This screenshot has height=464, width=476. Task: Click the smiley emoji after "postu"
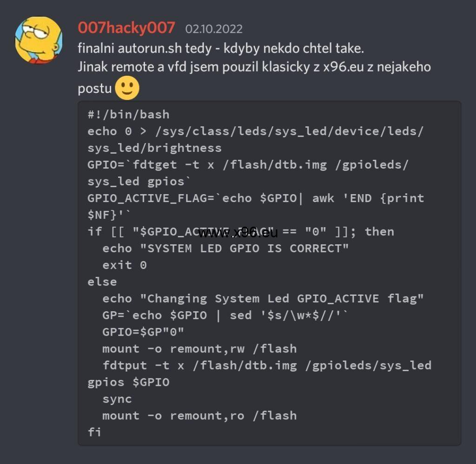127,88
